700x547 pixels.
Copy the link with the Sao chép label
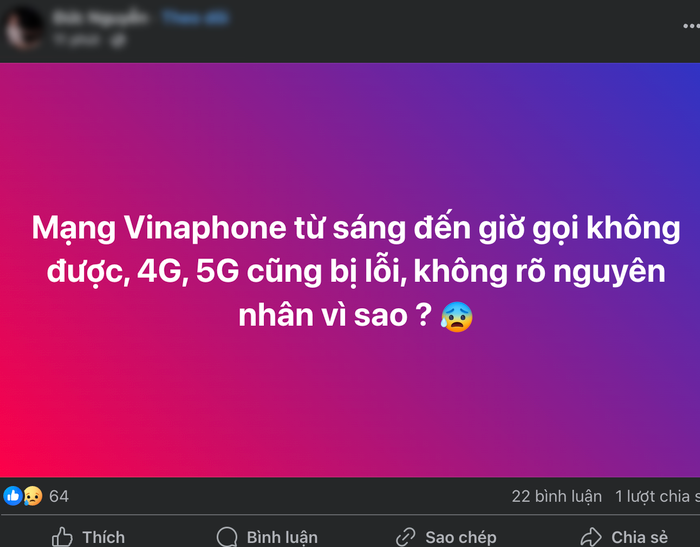461,538
